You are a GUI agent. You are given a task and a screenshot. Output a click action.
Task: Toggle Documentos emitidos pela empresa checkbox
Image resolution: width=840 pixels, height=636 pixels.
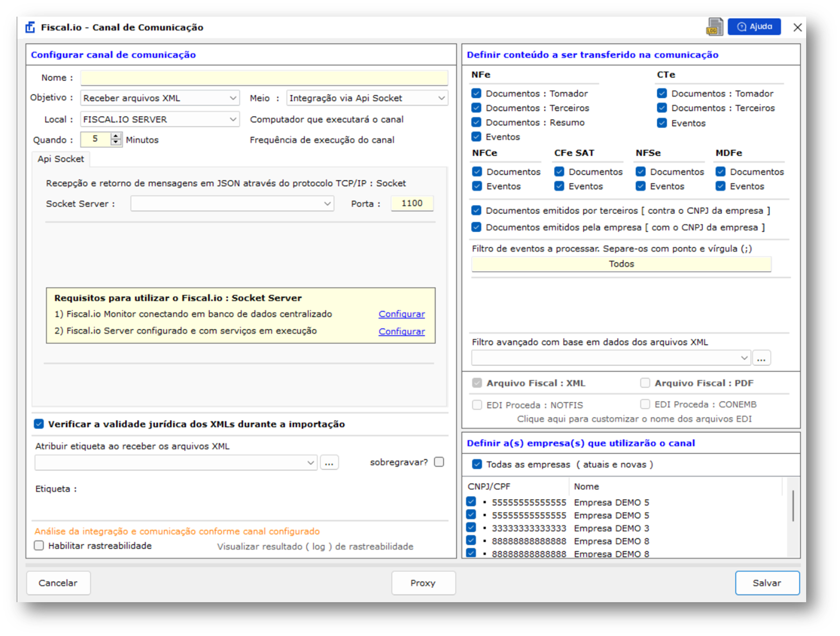(476, 227)
